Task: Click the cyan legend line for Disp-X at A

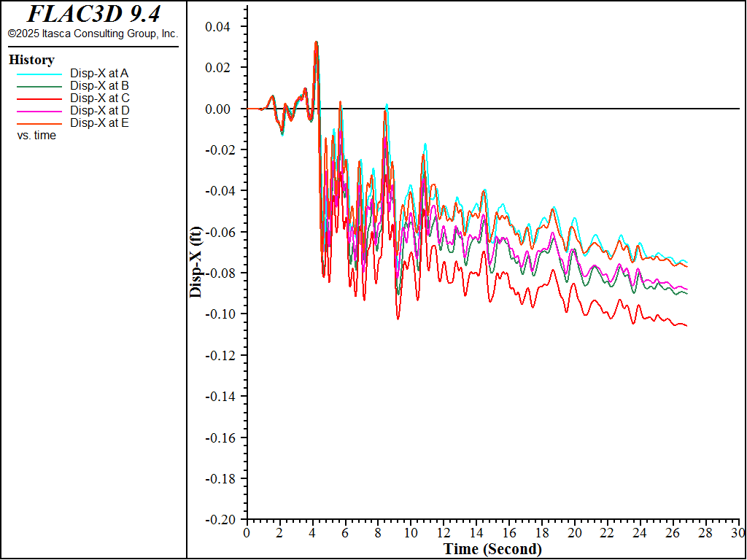Action: click(40, 74)
